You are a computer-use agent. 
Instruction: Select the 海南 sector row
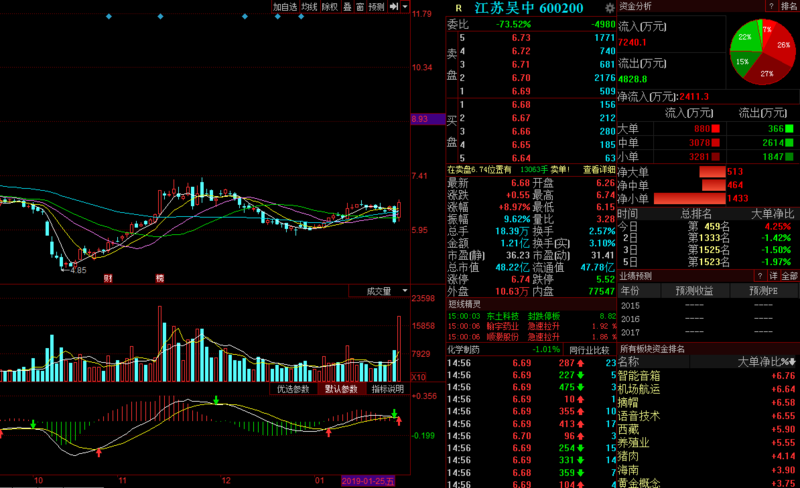click(x=707, y=470)
